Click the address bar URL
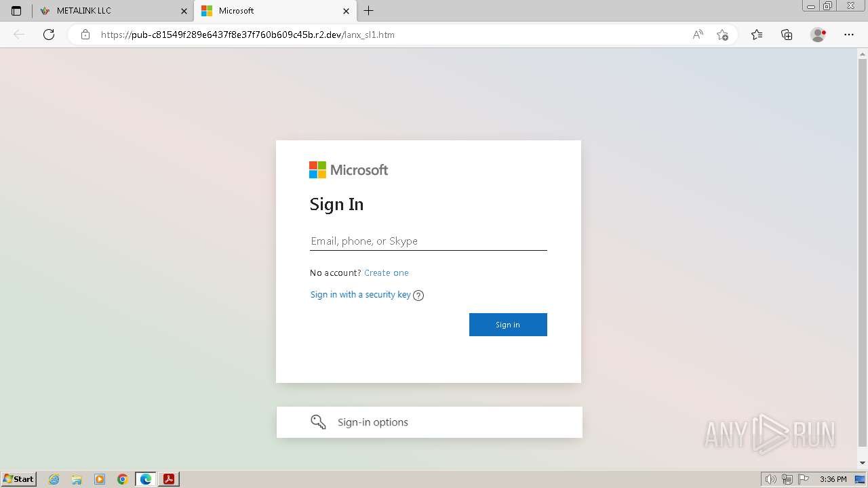The width and height of the screenshot is (868, 488). pos(248,35)
